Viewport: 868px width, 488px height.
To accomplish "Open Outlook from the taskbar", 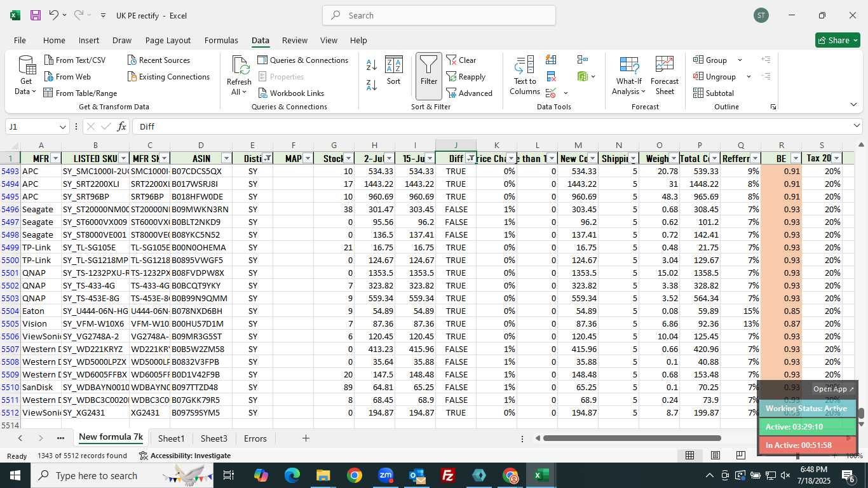I will pos(417,475).
